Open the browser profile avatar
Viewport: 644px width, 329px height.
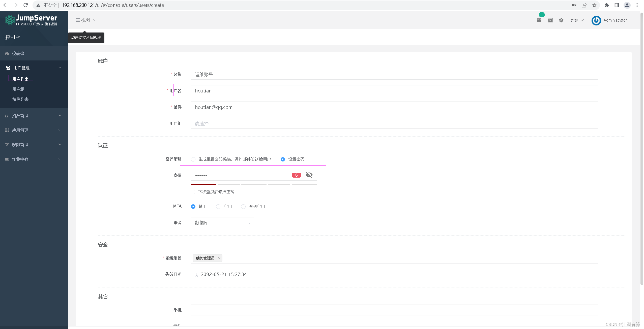[627, 5]
